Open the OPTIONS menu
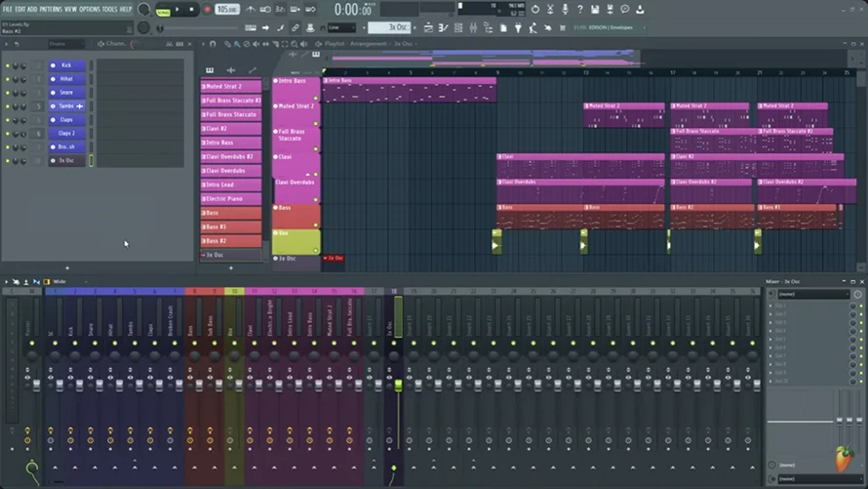The height and width of the screenshot is (489, 868). click(89, 9)
